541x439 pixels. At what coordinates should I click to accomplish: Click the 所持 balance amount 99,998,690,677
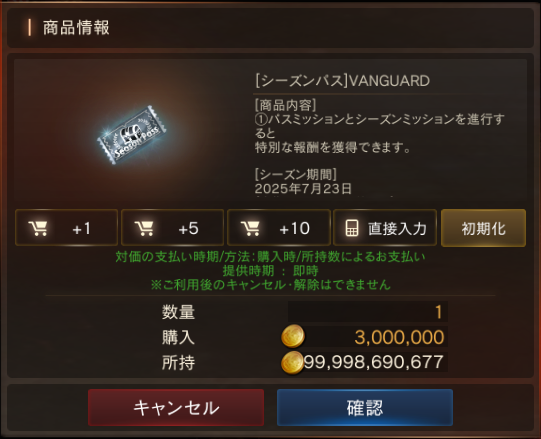click(374, 362)
